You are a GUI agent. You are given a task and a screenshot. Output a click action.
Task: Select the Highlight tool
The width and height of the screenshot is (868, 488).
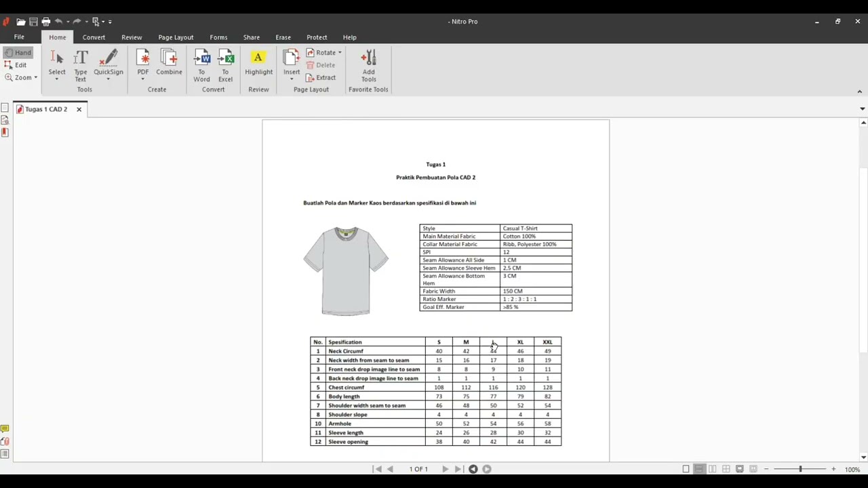click(258, 62)
